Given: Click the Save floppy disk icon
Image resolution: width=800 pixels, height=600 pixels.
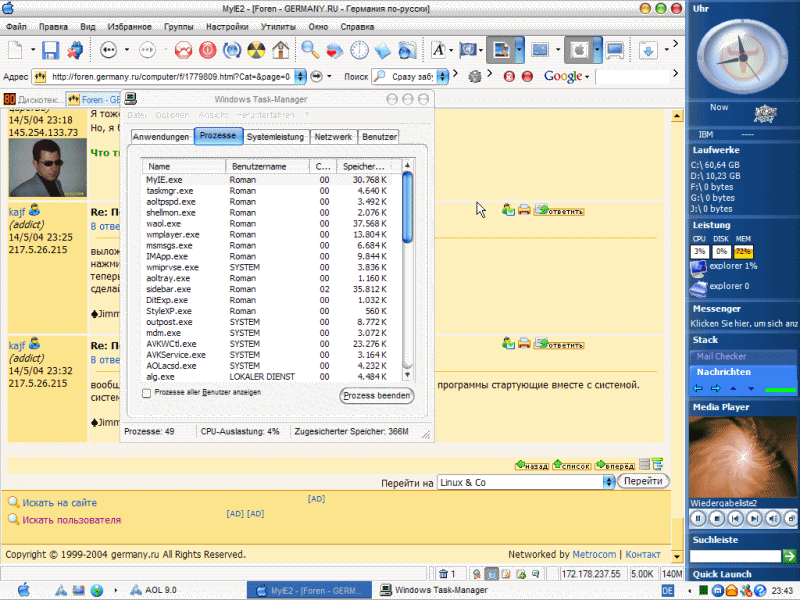Looking at the screenshot, I should coord(50,50).
